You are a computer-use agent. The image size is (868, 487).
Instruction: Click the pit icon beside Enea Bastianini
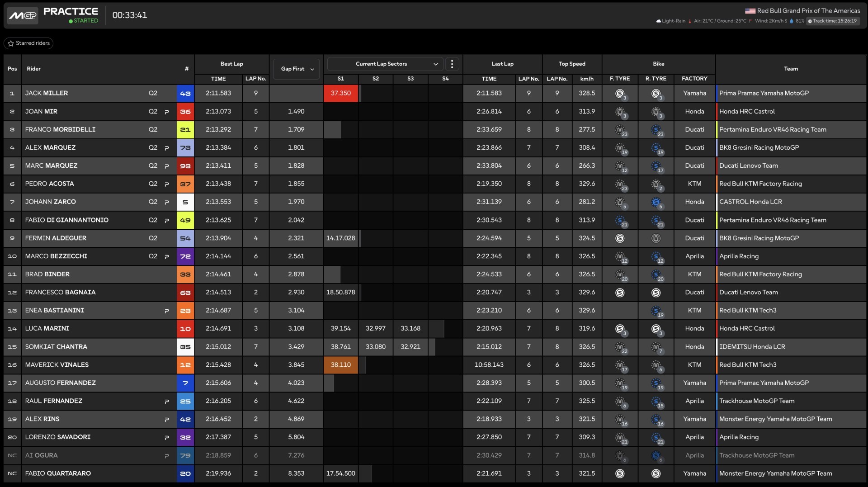point(167,311)
